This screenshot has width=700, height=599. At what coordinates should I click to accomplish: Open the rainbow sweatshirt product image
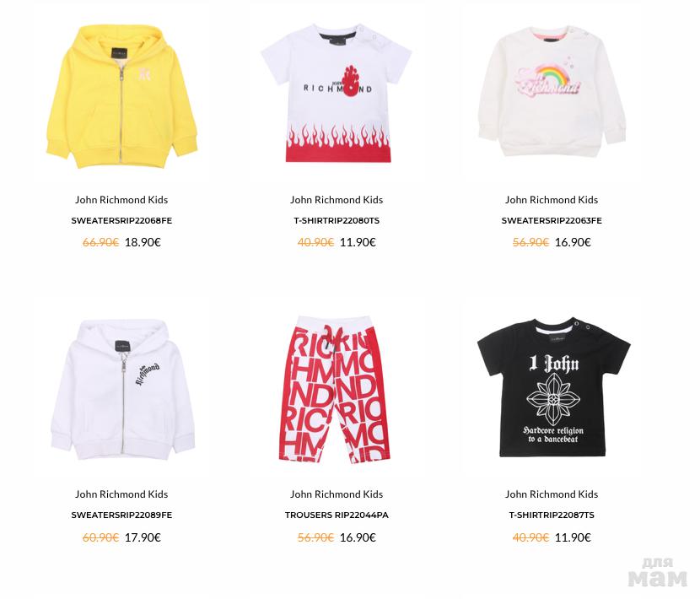click(x=552, y=91)
